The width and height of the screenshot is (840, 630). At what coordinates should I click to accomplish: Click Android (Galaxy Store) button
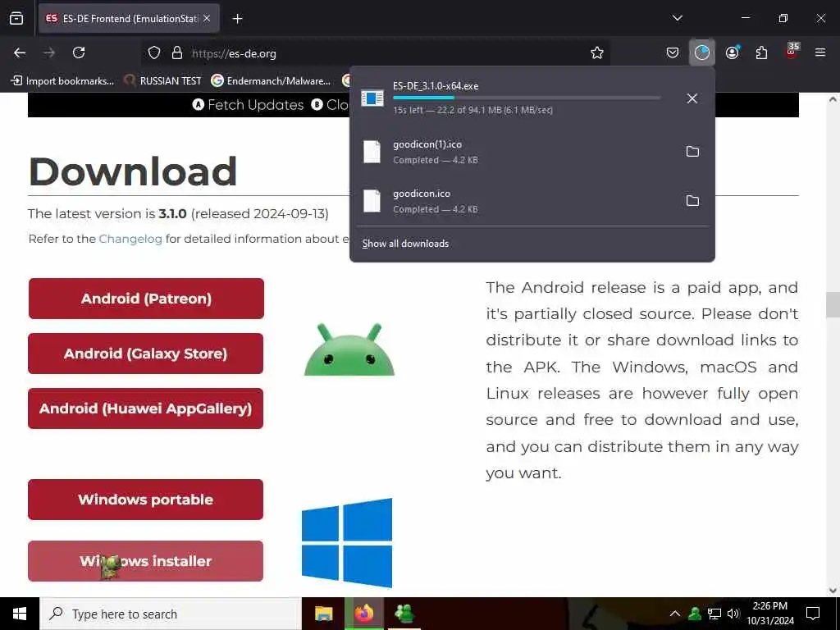click(x=146, y=354)
